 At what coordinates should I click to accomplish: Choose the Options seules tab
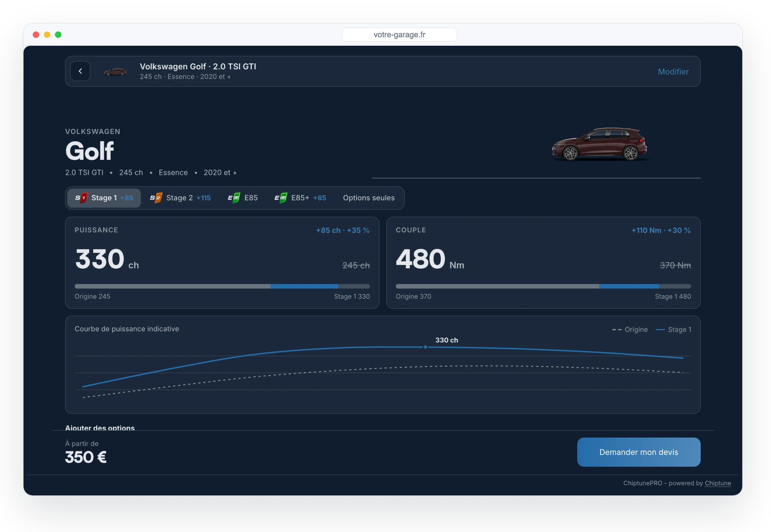click(369, 198)
